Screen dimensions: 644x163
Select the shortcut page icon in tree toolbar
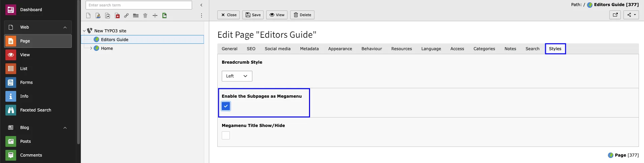108,15
